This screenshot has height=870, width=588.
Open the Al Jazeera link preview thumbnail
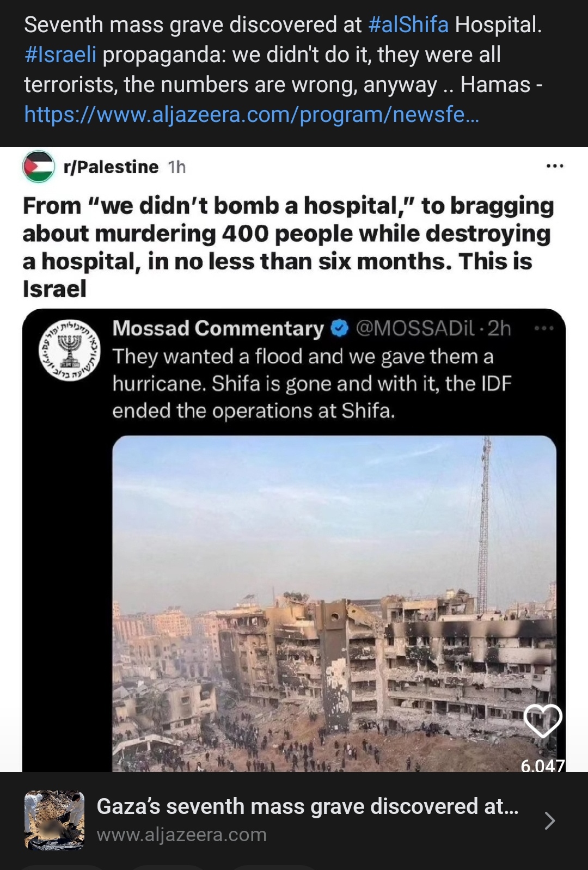tap(54, 820)
